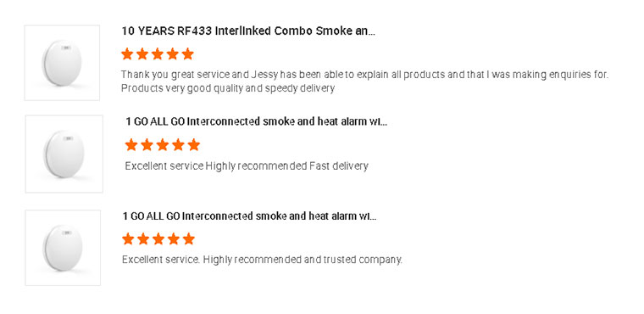The height and width of the screenshot is (314, 644).
Task: Click the first star above the 'Fast delivery' review text
Action: [131, 145]
